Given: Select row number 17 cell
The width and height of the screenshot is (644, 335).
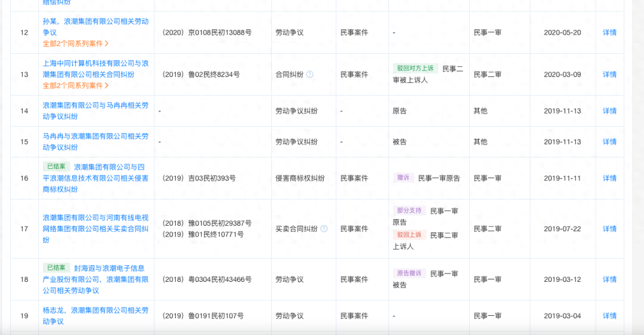Looking at the screenshot, I should [24, 229].
